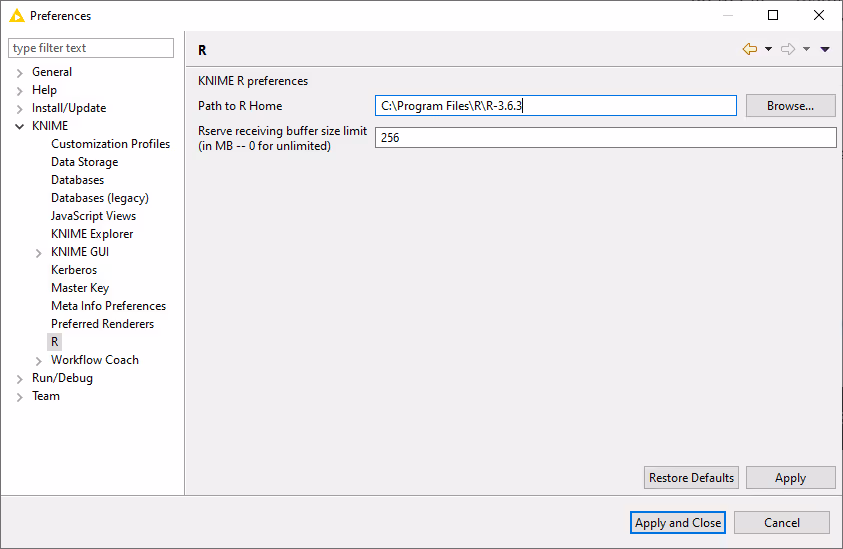Open the forward history dropdown arrow

coord(806,49)
